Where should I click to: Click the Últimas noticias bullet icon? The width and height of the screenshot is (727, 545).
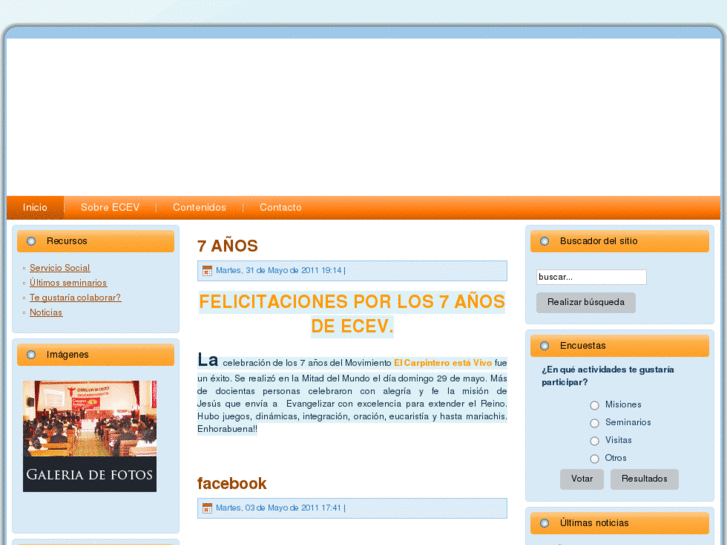click(544, 523)
